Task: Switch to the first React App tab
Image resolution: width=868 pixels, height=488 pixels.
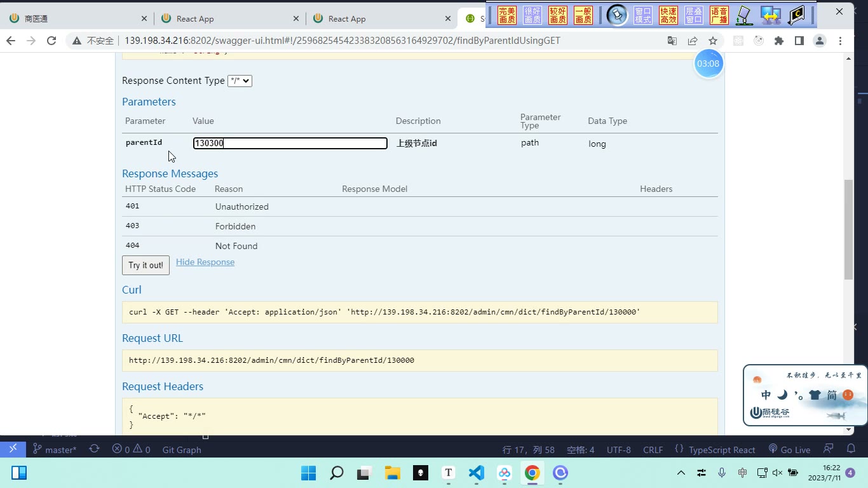Action: tap(229, 18)
